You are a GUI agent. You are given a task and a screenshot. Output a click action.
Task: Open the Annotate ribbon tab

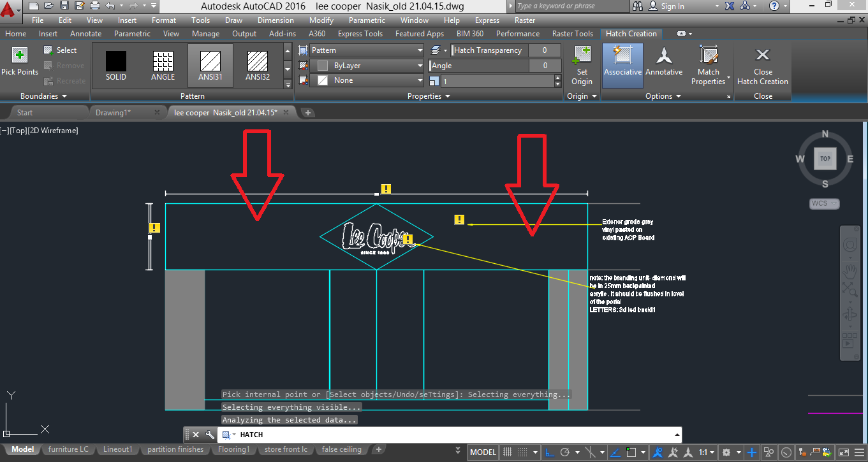(85, 34)
